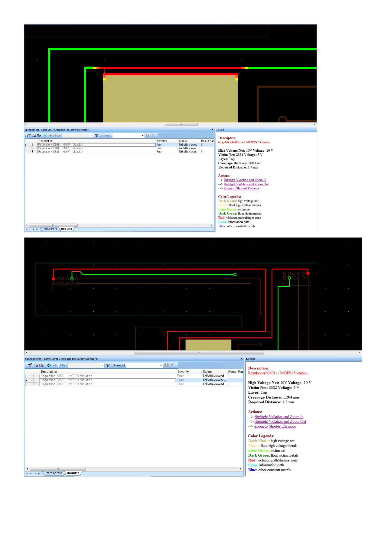Jump to first sheet tab in the upper spreadsheet

tap(26, 229)
